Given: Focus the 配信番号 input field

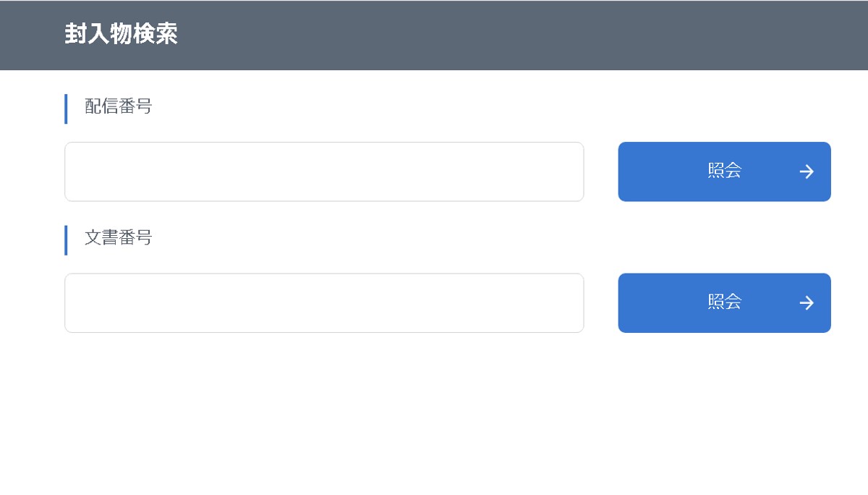Looking at the screenshot, I should tap(324, 172).
